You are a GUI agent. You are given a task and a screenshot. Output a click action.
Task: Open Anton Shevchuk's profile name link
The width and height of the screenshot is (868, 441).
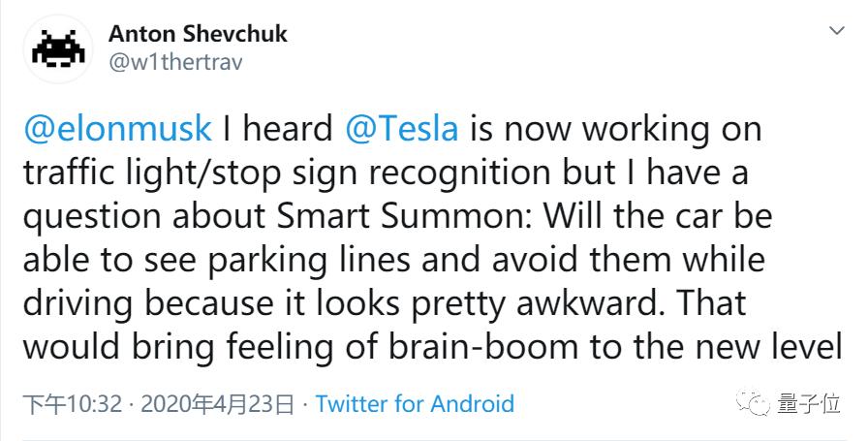(198, 34)
